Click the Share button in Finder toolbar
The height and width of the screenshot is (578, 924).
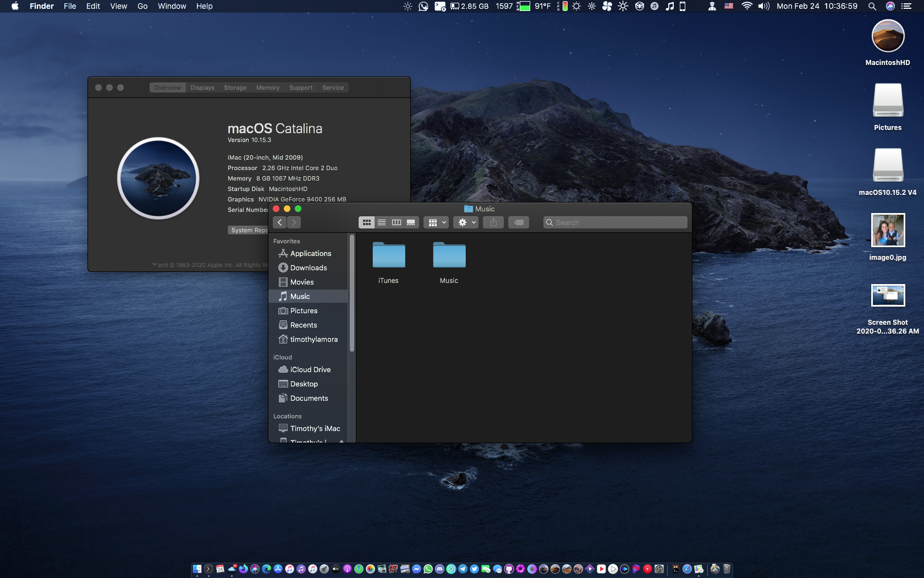493,222
